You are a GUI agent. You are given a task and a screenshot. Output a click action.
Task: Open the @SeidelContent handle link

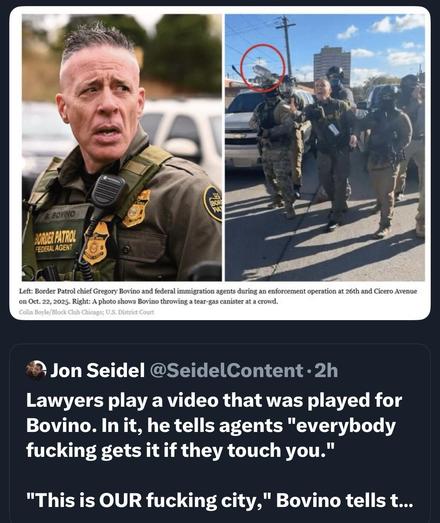pyautogui.click(x=227, y=370)
